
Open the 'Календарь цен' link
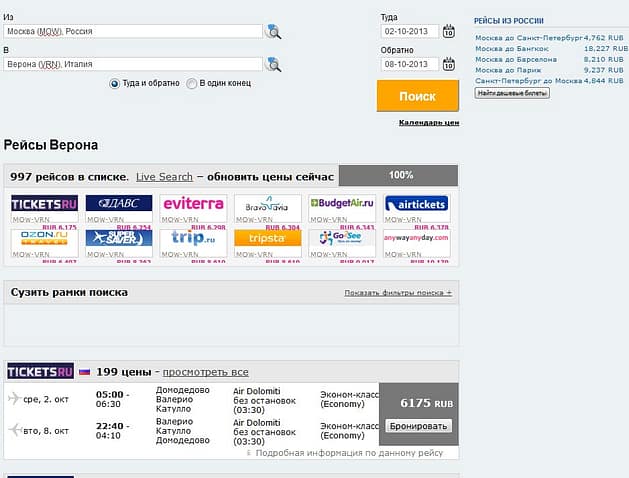(428, 122)
